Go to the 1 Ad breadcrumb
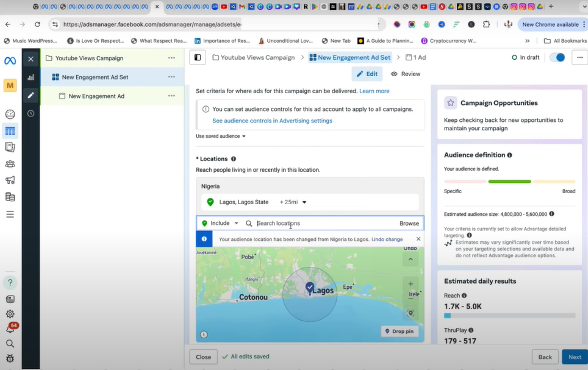The width and height of the screenshot is (588, 370). click(416, 57)
